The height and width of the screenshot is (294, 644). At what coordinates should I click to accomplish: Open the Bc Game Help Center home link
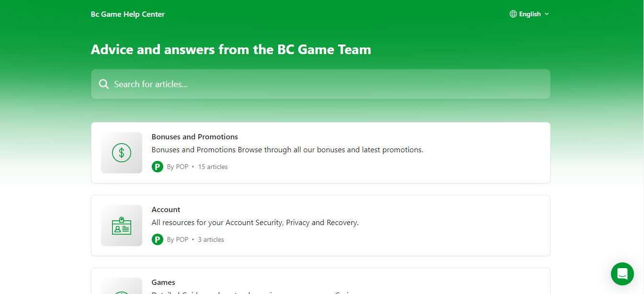pos(128,14)
